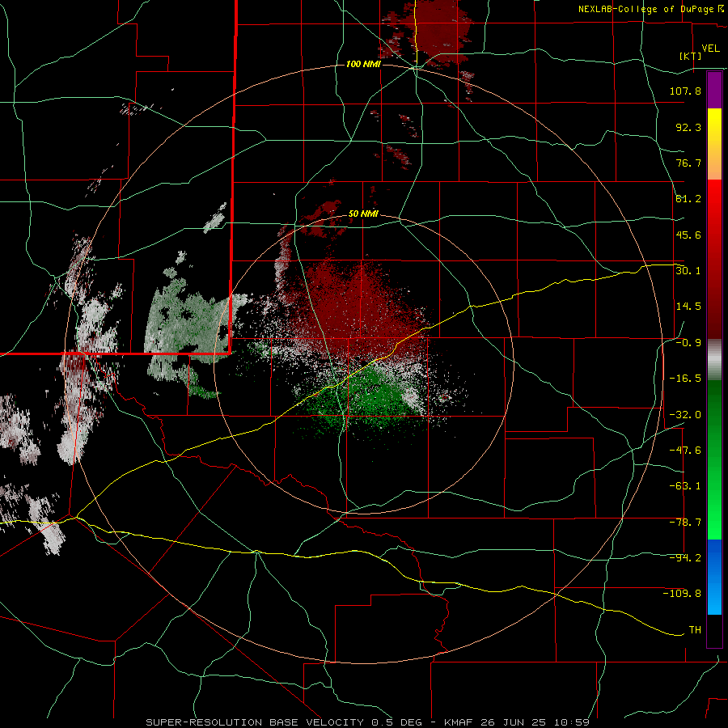
Task: Click the 30.1 velocity scale value
Action: 688,271
